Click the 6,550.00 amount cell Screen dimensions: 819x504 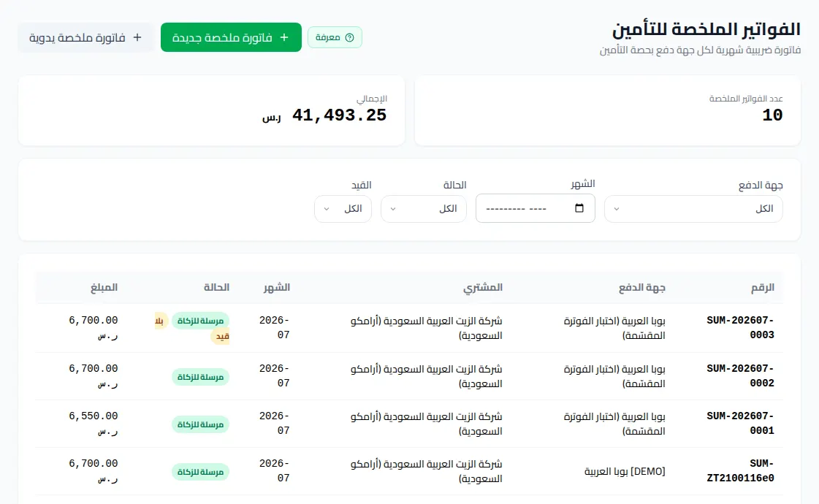pos(94,423)
